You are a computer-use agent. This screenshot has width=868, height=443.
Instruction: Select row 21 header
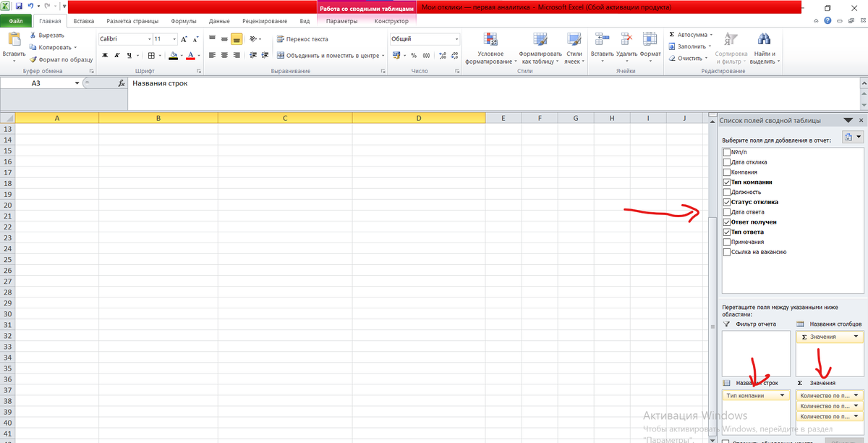pos(8,217)
